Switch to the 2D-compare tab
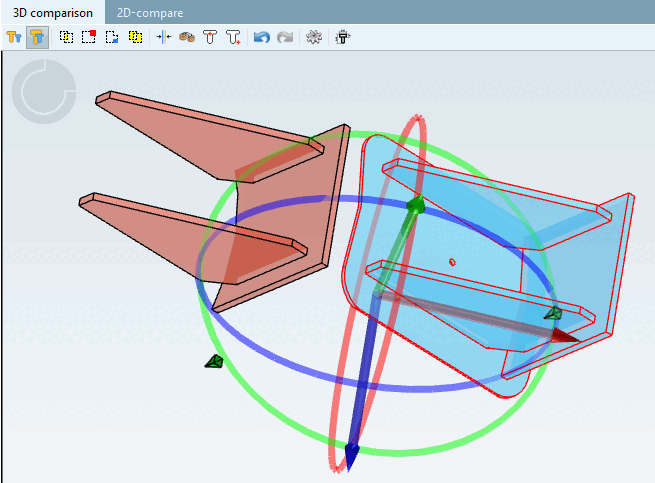 point(150,13)
